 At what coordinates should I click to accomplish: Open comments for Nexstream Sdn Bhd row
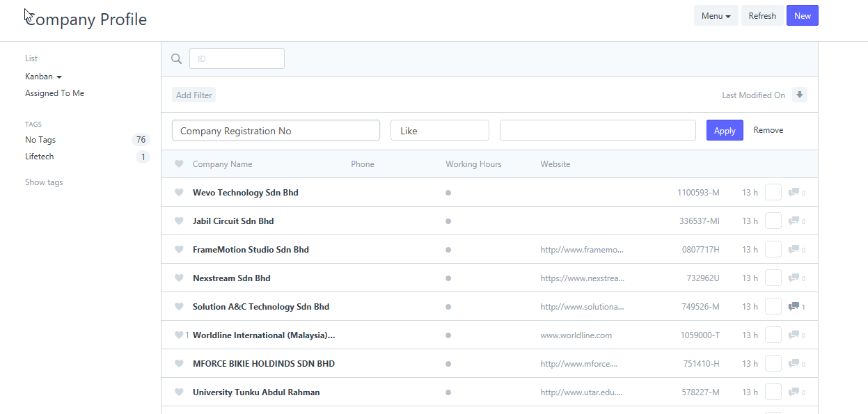[796, 278]
